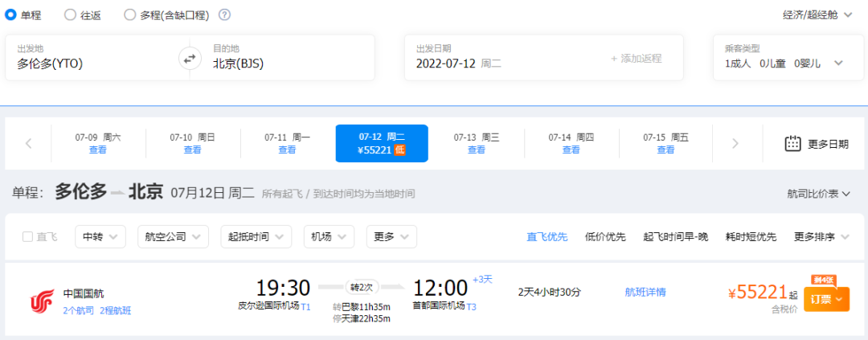
Task: Click the 首都国际机场 airport name
Action: [439, 305]
